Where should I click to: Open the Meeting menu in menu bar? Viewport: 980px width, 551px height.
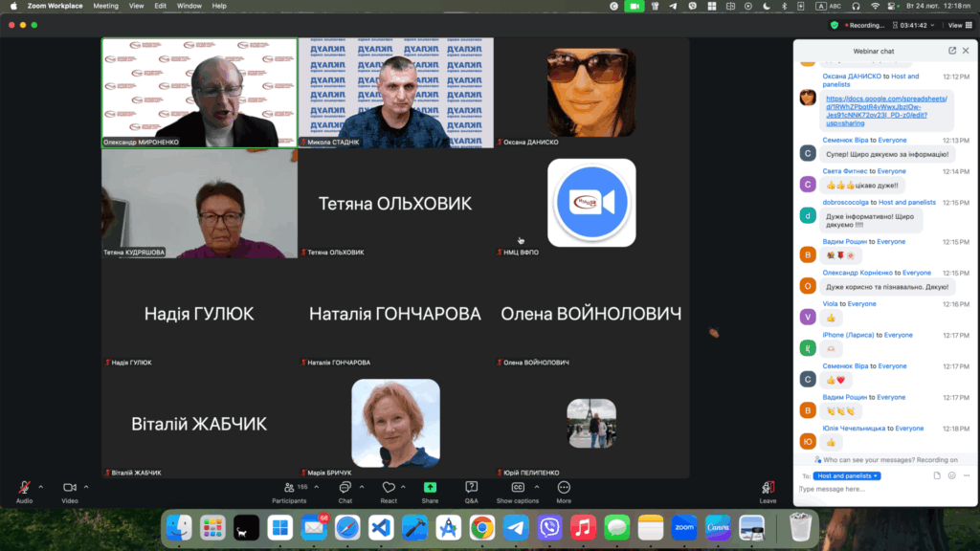coord(105,6)
